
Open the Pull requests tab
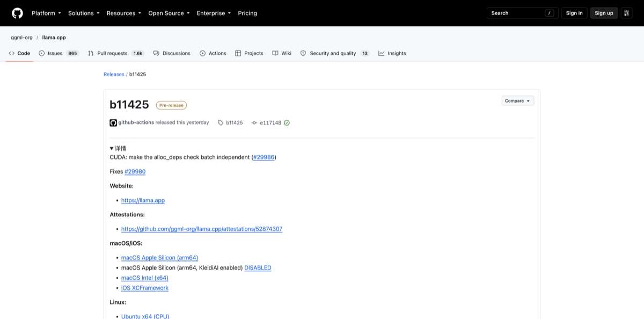pyautogui.click(x=116, y=53)
